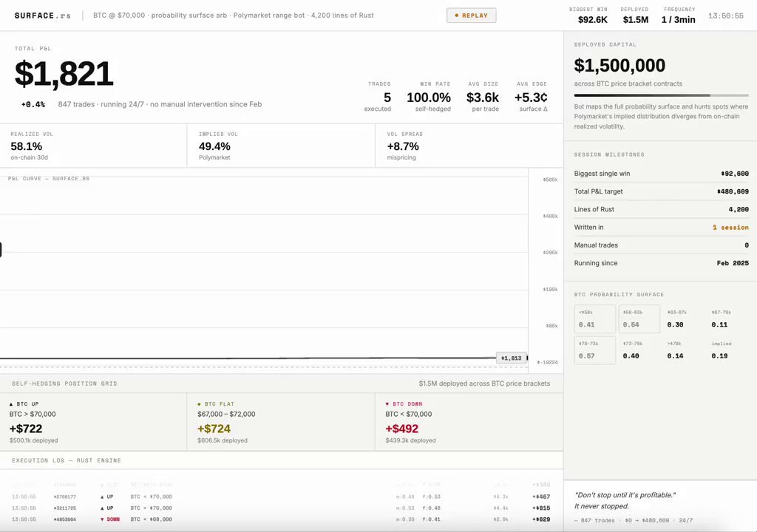
Task: Click the 13:50:55 clock in the header
Action: pyautogui.click(x=726, y=16)
